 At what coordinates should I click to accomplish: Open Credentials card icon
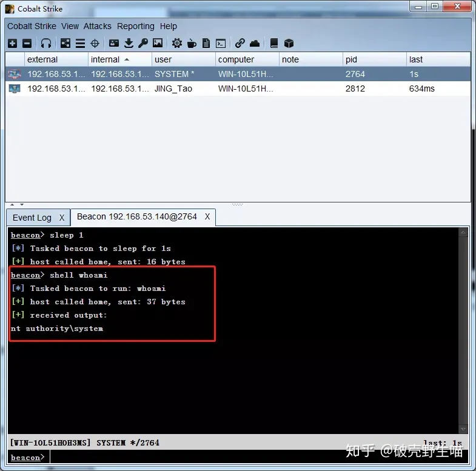pyautogui.click(x=114, y=44)
